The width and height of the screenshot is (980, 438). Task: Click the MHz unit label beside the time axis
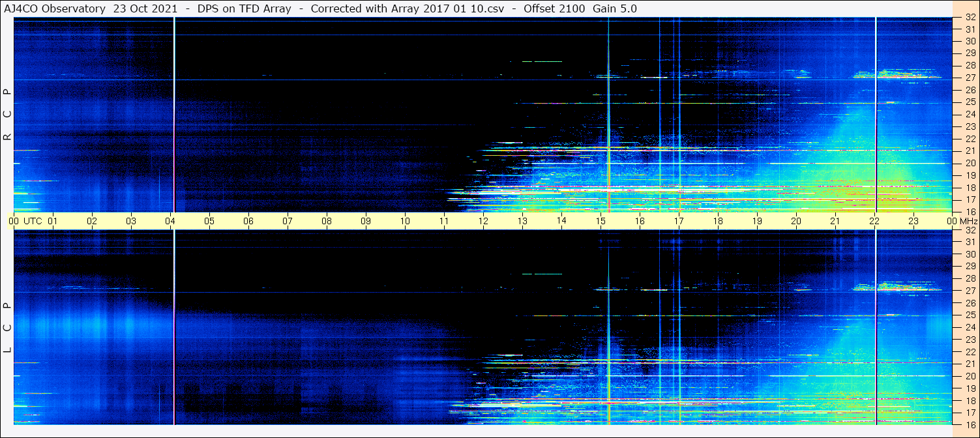coord(968,221)
